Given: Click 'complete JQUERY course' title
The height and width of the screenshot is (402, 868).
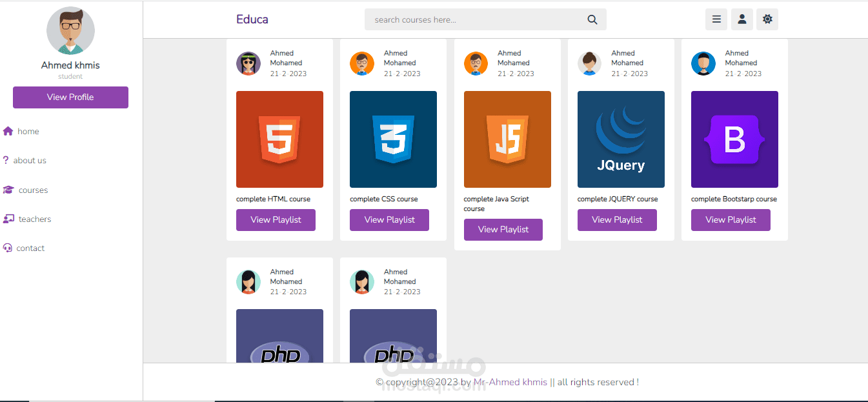Looking at the screenshot, I should (618, 199).
